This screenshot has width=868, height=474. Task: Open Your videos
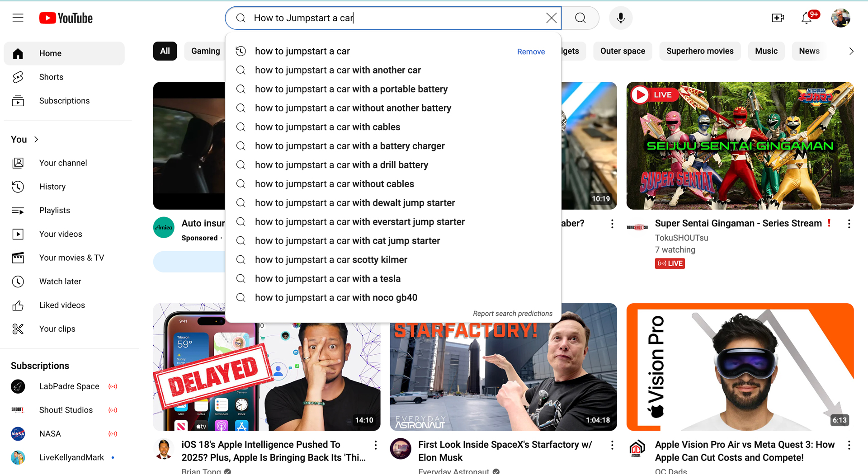coord(64,234)
